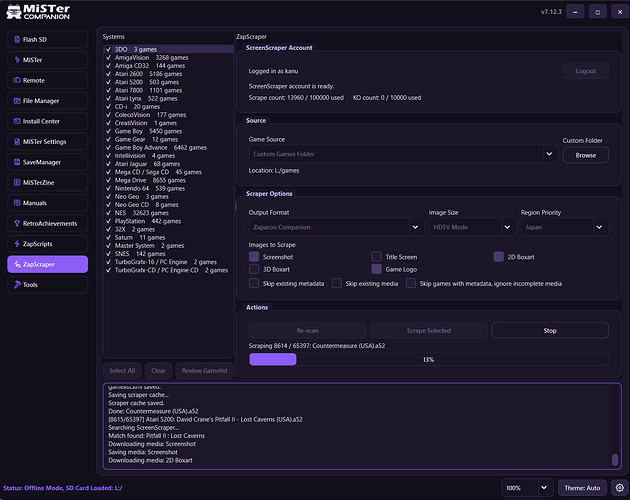Open the MiSTer Settings page
The image size is (630, 500).
(x=47, y=141)
